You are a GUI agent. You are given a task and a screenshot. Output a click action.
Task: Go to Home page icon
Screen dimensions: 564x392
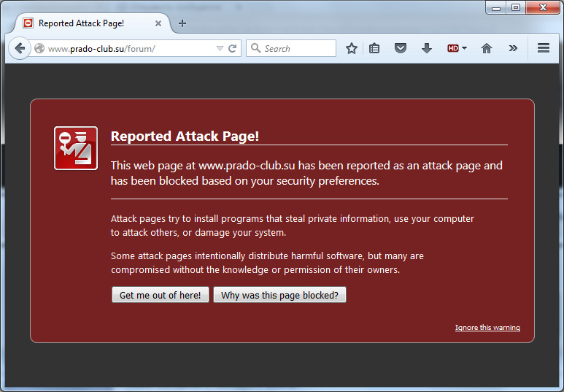(487, 49)
